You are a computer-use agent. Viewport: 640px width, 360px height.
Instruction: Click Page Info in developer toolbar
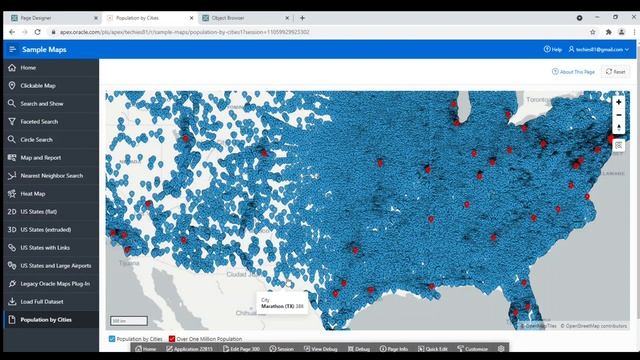tap(394, 349)
